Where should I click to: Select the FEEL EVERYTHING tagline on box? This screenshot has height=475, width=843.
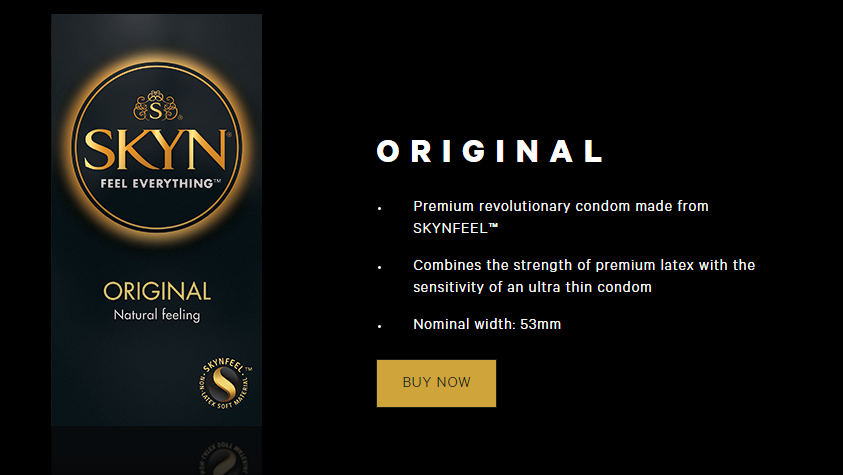click(160, 184)
